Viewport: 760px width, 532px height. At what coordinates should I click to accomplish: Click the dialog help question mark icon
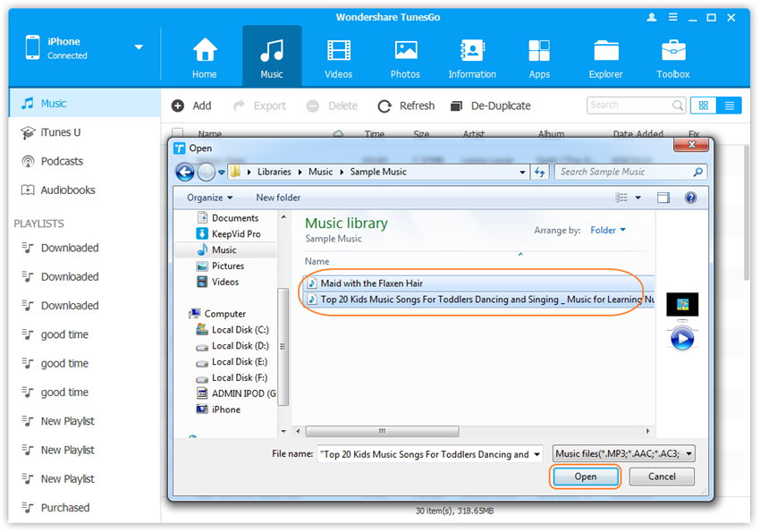coord(690,198)
